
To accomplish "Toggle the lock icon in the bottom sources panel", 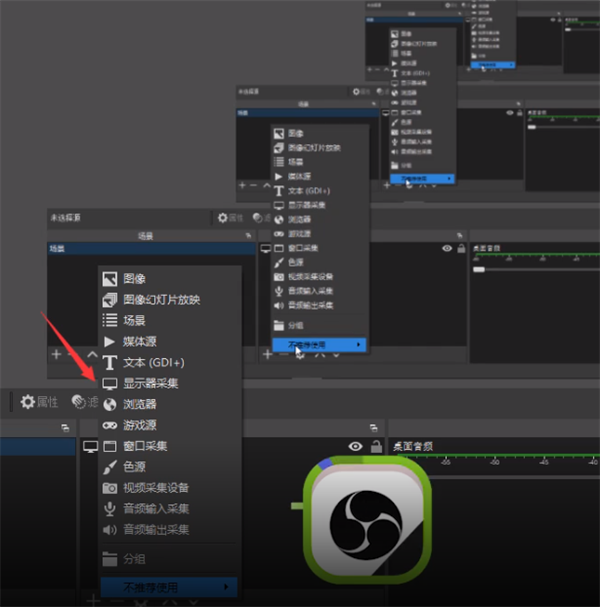I will tap(376, 447).
